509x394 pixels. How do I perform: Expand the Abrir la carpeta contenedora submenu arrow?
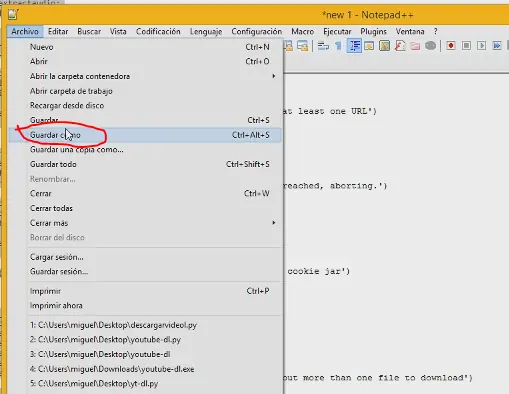273,76
